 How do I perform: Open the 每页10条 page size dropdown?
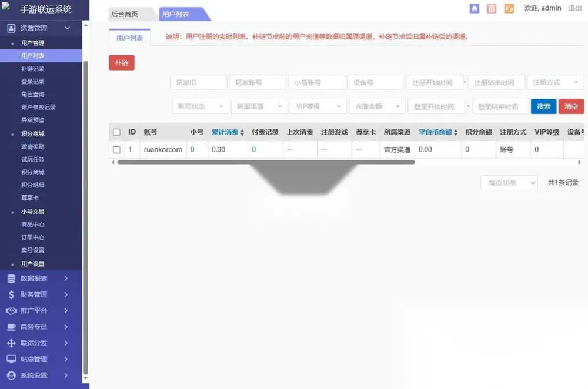[x=509, y=183]
